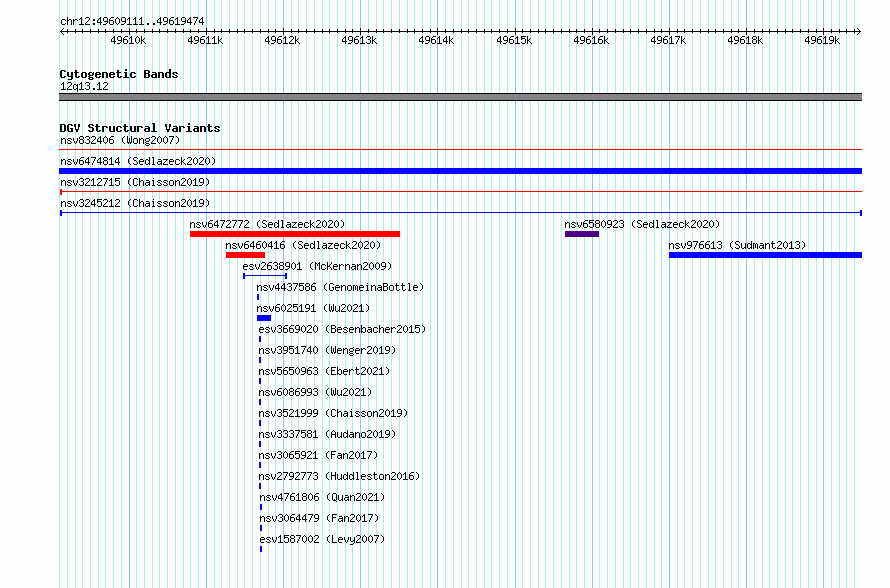Select the red nsv6472772 variant bar

[295, 234]
